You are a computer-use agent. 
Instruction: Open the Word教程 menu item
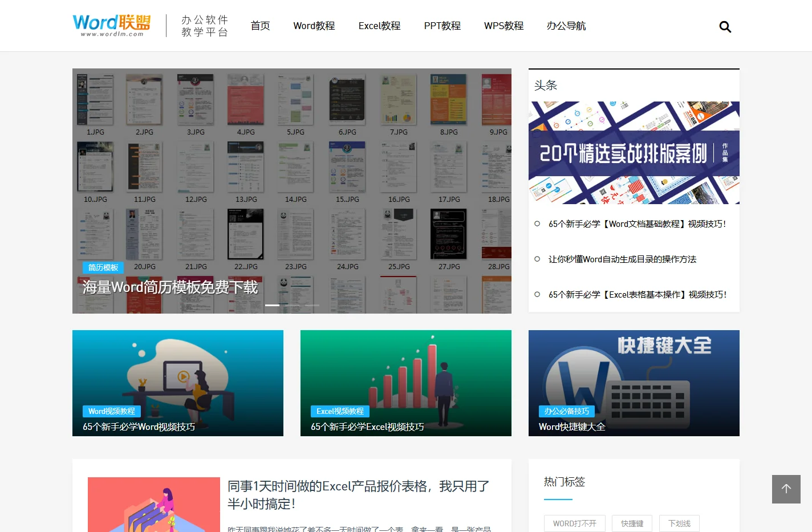pos(314,26)
